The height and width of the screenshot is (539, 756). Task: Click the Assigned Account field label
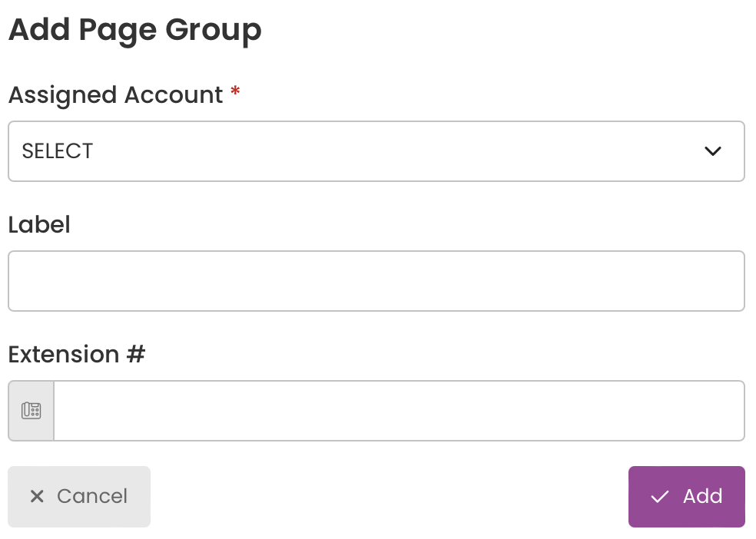(x=116, y=95)
